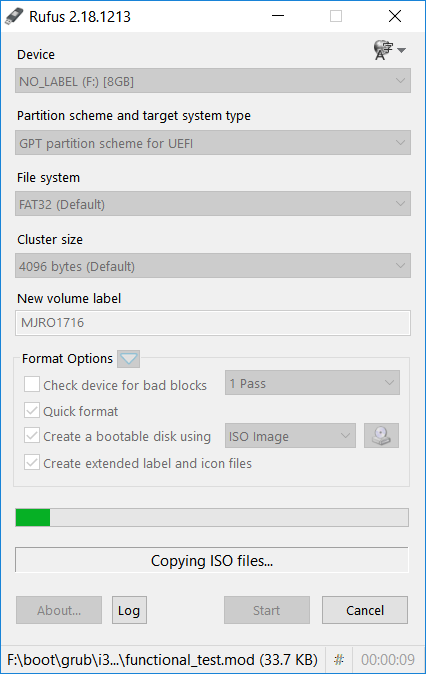Open the FAT32 file system dropdown
Screen dimensions: 426x674
(213, 204)
